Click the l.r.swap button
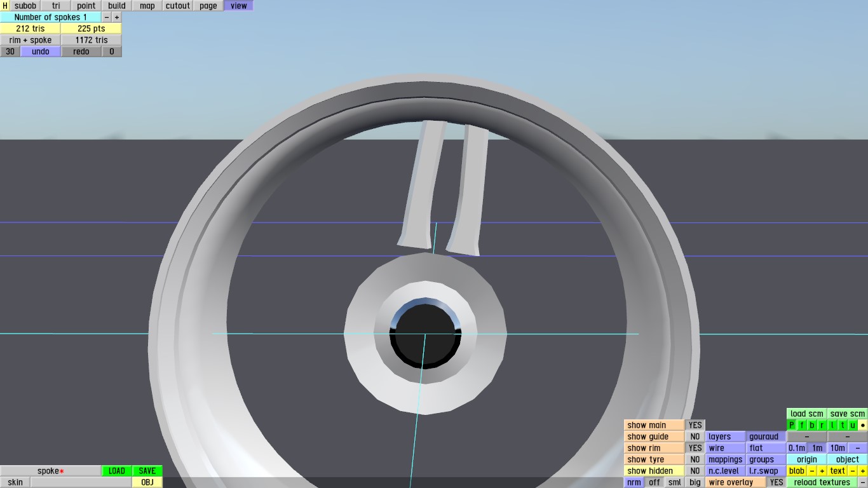Viewport: 868px width, 488px height. point(766,471)
